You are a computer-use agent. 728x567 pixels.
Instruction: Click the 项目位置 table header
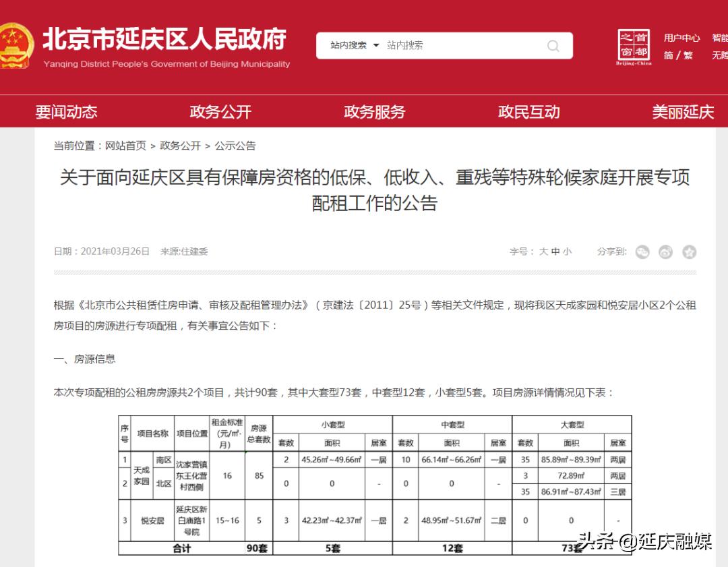click(192, 434)
